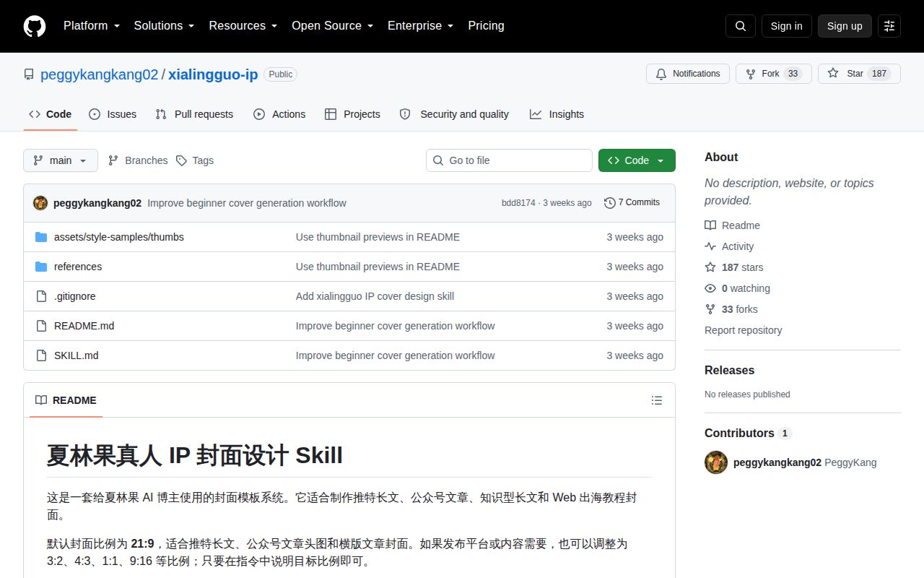Image resolution: width=924 pixels, height=578 pixels.
Task: View the 187 stars stargazers link
Action: pyautogui.click(x=734, y=267)
